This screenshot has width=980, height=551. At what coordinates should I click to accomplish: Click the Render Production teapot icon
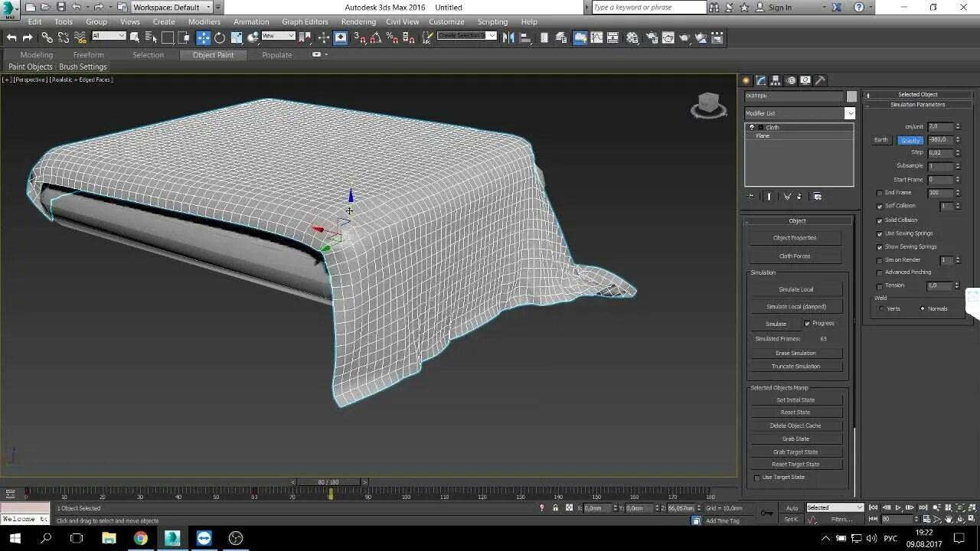[x=684, y=37]
